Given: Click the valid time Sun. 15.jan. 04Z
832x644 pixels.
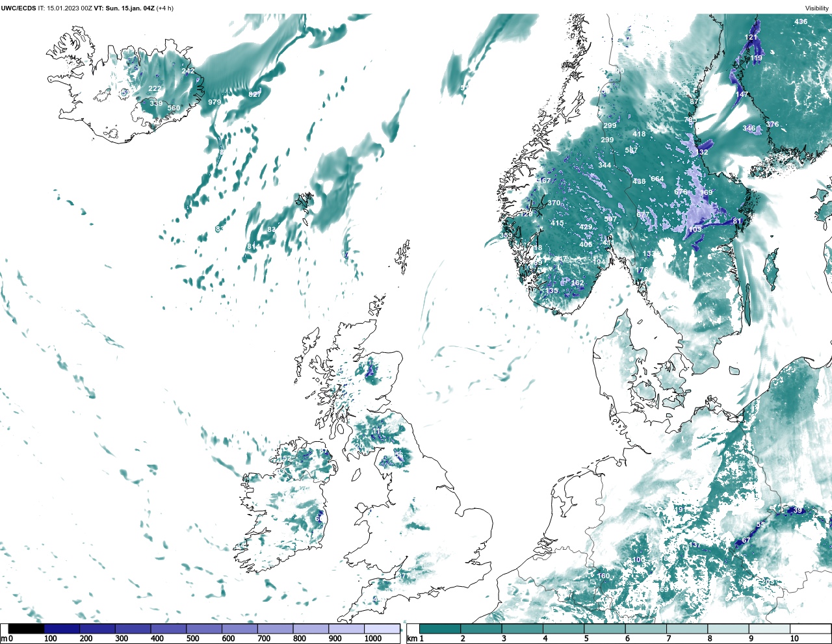Looking at the screenshot, I should [131, 8].
